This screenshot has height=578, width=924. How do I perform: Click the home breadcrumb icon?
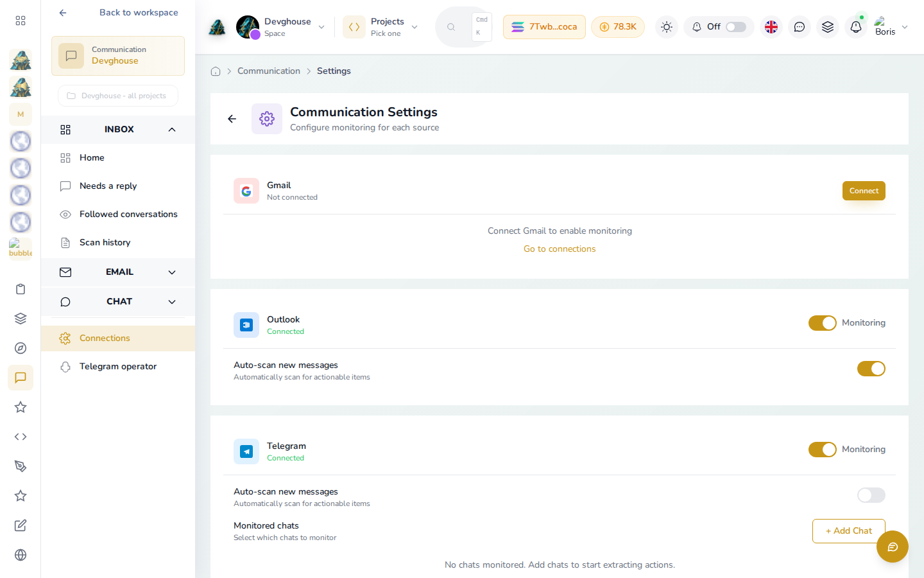point(216,71)
